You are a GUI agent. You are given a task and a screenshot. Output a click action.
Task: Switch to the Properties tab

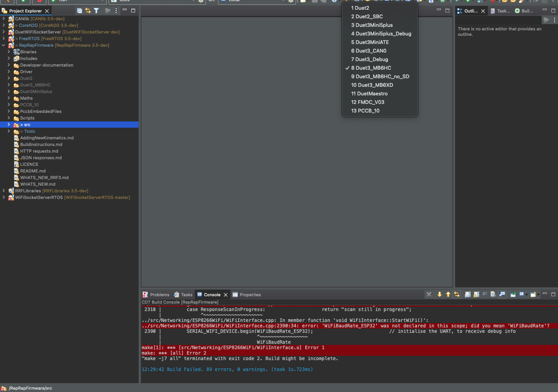click(246, 295)
